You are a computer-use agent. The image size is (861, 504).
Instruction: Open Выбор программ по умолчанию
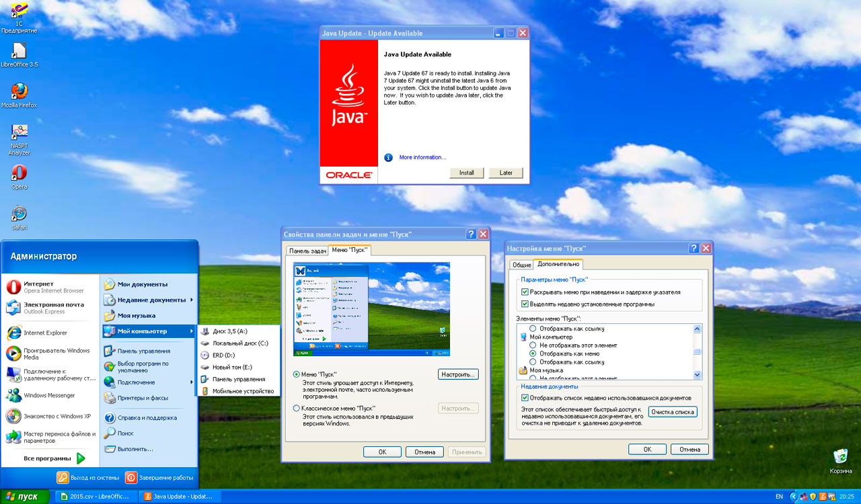click(x=148, y=367)
